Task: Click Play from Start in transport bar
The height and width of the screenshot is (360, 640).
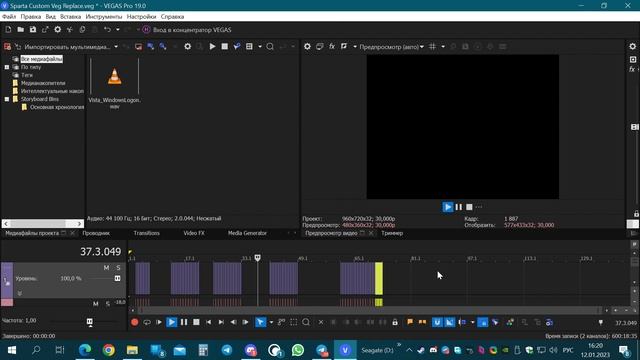Action: tap(159, 322)
